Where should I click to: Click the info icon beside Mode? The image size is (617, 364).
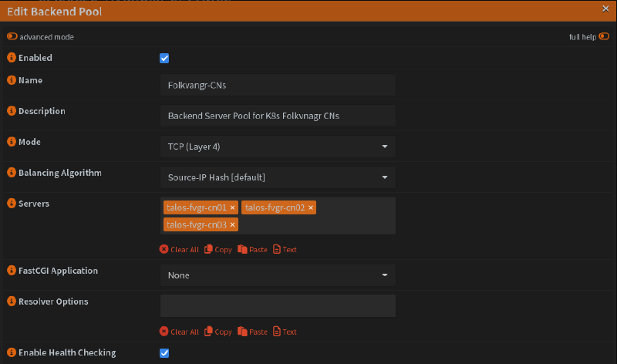12,141
